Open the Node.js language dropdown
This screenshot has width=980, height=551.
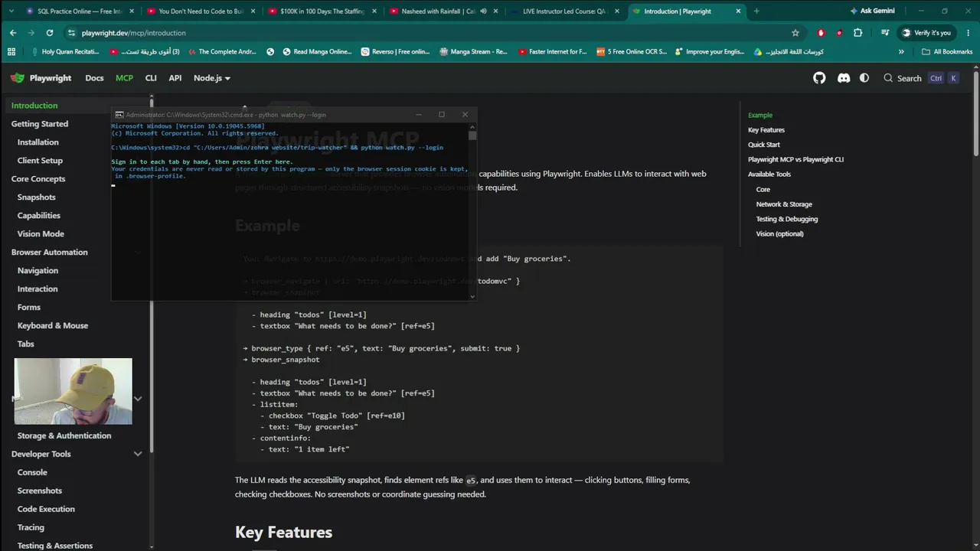click(212, 78)
